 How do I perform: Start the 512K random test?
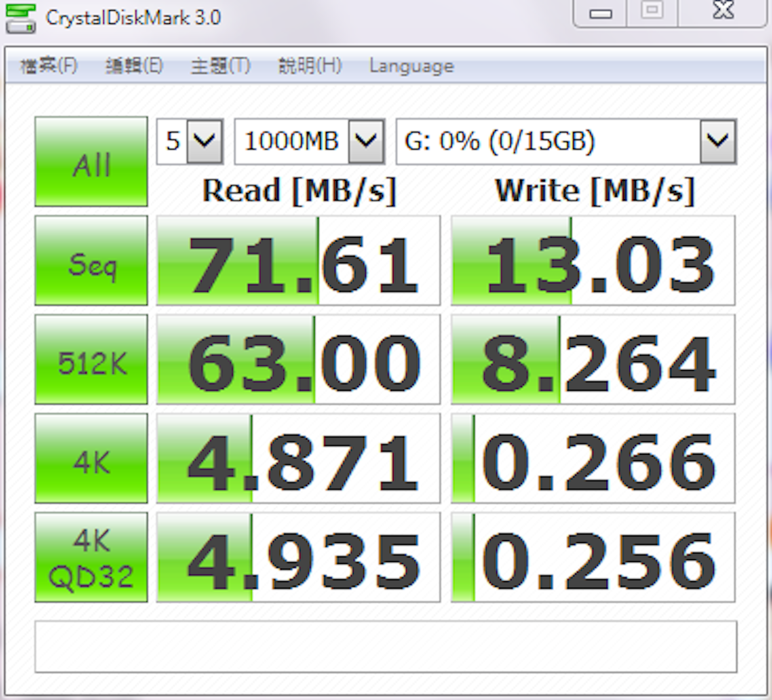coord(91,359)
